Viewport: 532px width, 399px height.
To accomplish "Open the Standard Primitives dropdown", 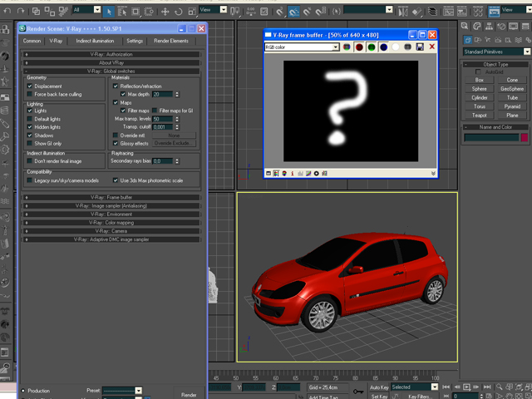I will [526, 52].
